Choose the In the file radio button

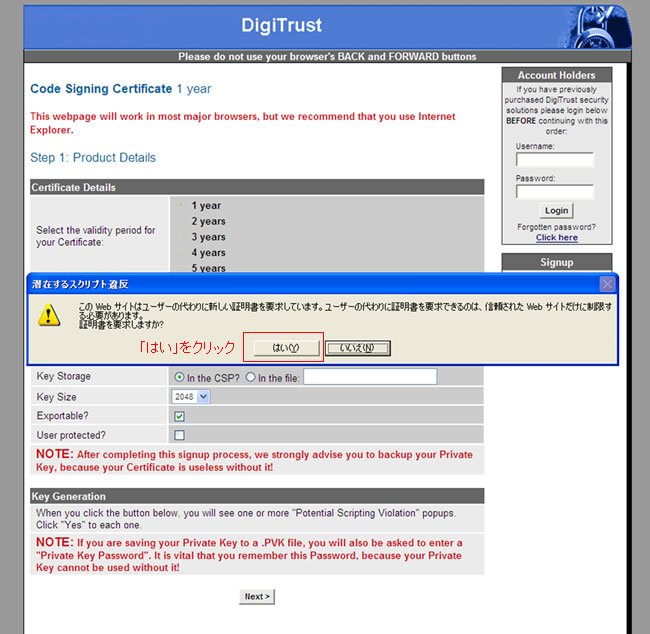point(250,377)
